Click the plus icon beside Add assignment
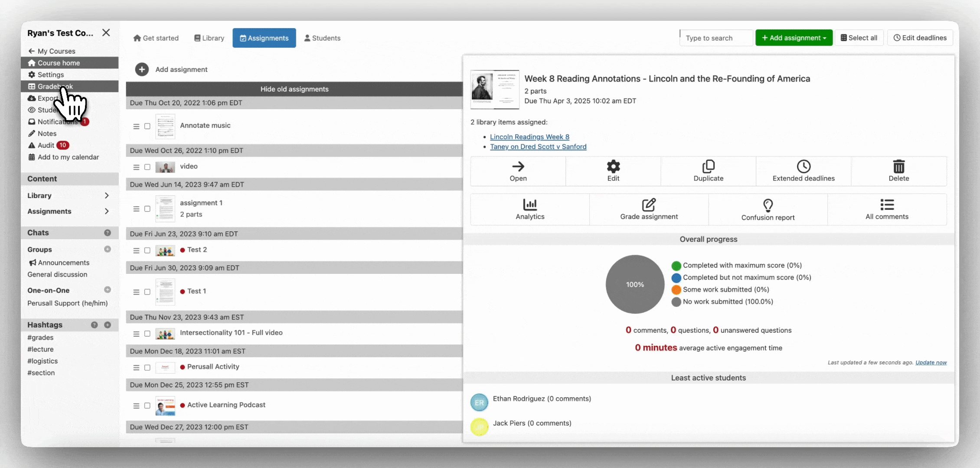The height and width of the screenshot is (468, 980). click(x=142, y=69)
